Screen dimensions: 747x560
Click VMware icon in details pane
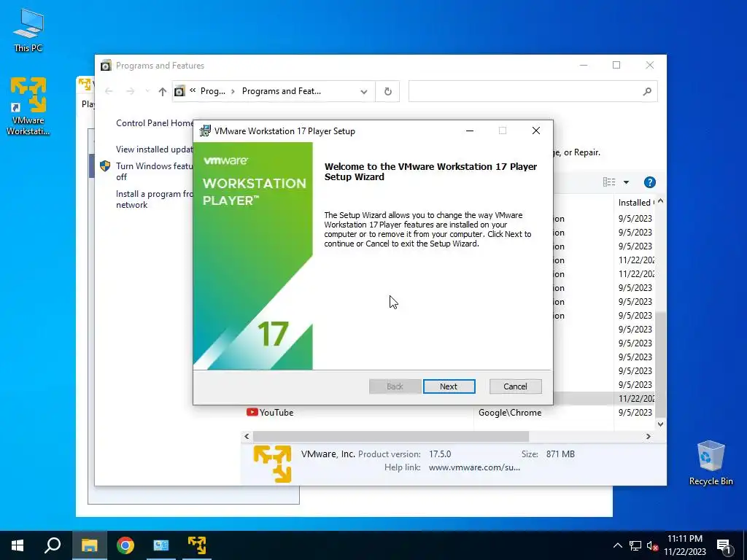272,463
